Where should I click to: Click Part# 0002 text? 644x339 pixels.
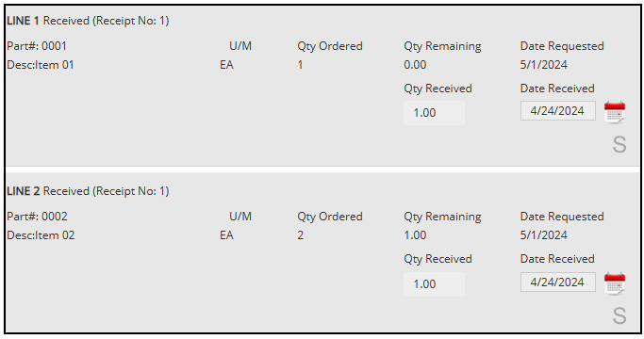(x=37, y=217)
